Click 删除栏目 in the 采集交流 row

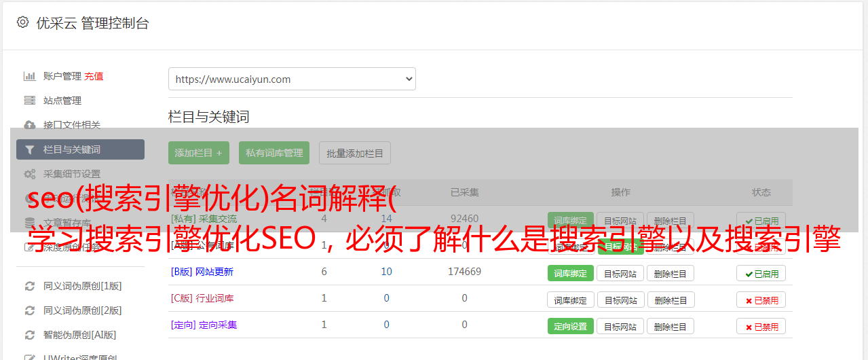click(x=671, y=220)
